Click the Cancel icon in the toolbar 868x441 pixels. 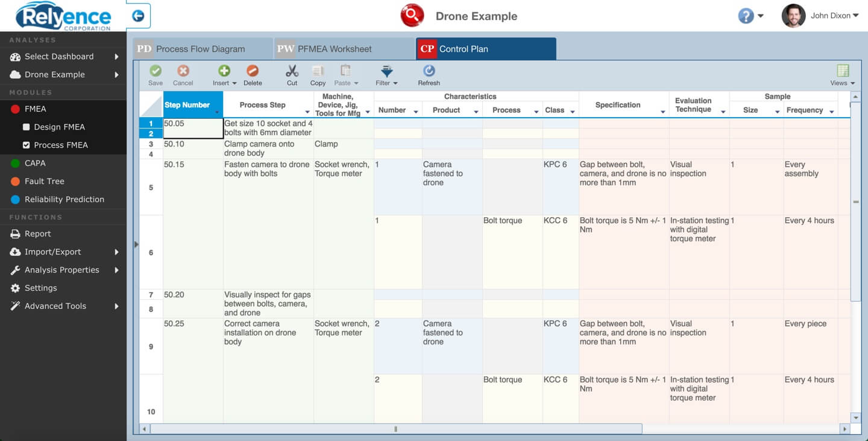click(183, 75)
